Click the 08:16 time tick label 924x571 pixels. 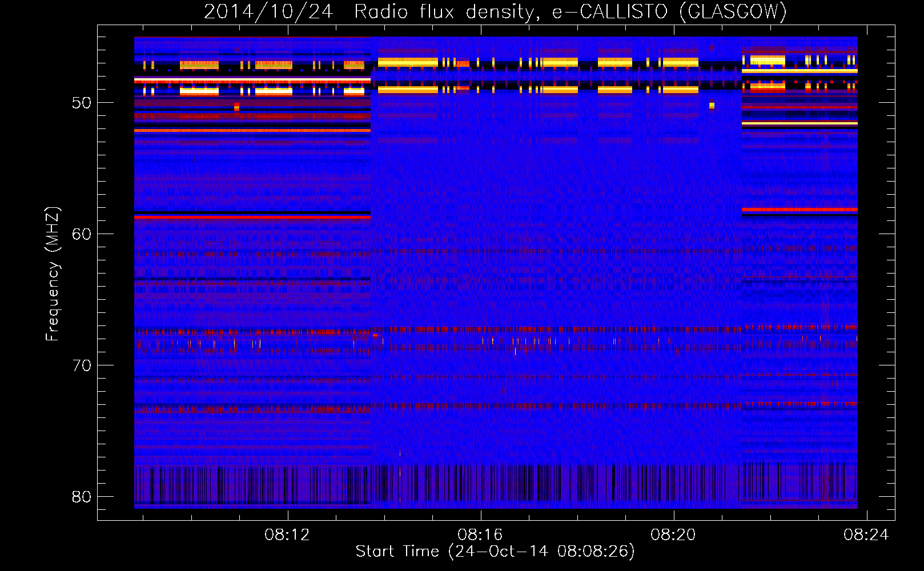(x=480, y=535)
